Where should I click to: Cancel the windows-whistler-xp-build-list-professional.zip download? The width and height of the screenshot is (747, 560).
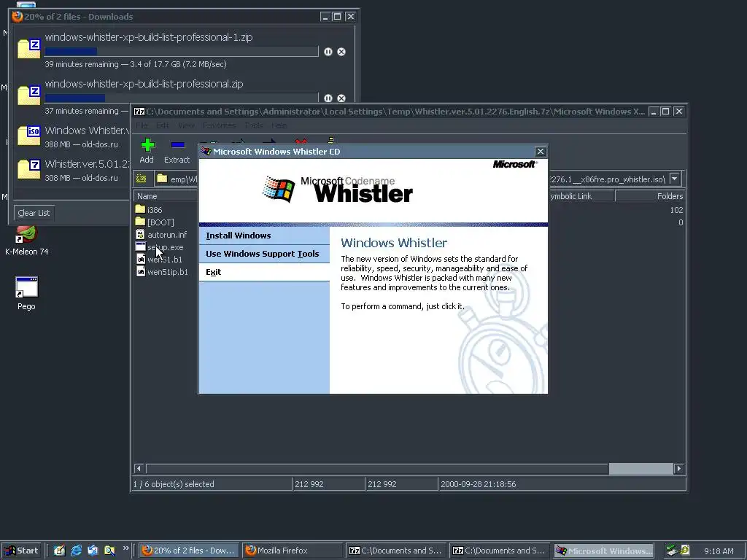341,98
